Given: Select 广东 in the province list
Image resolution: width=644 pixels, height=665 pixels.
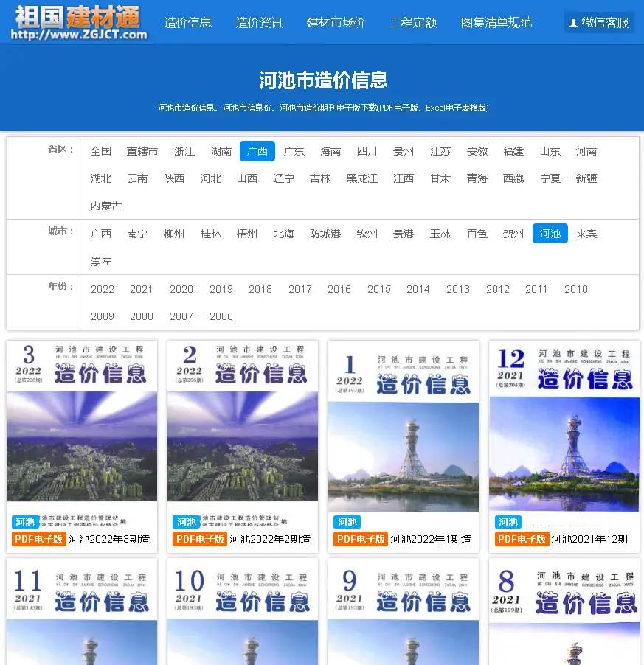Looking at the screenshot, I should (x=294, y=151).
